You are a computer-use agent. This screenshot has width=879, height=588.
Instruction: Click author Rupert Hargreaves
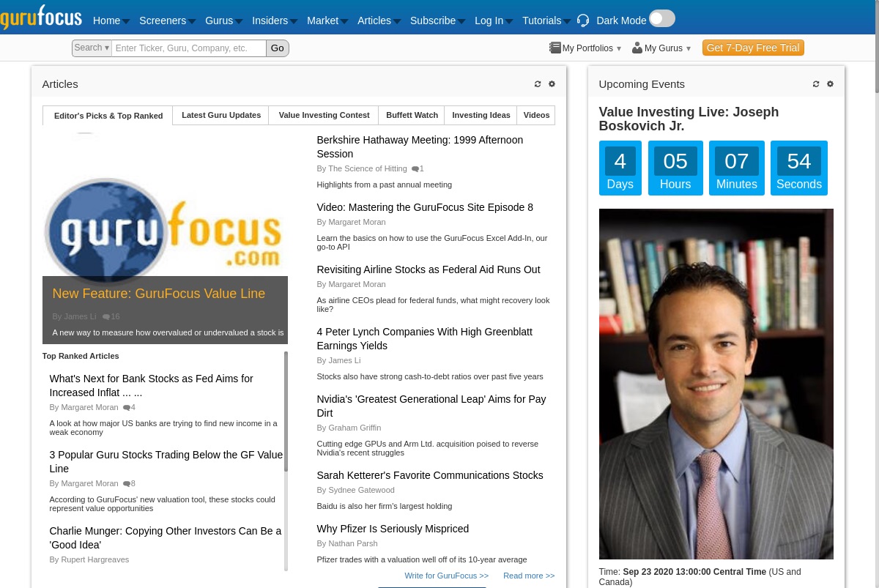coord(94,559)
